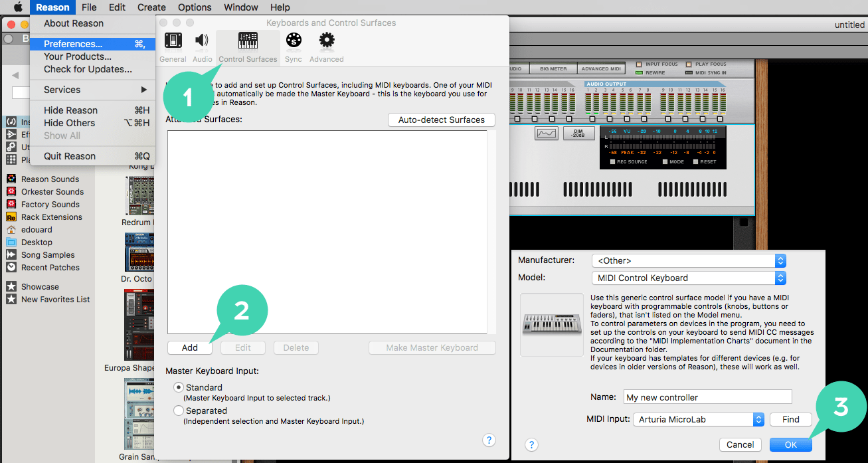This screenshot has height=463, width=868.
Task: Toggle the REC SOURCE button on the meter
Action: point(613,161)
